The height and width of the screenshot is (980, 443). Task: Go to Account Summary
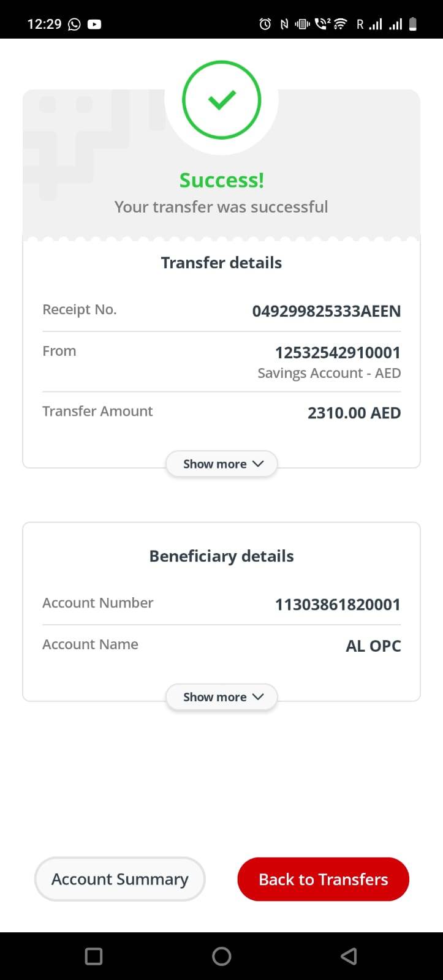[x=120, y=879]
